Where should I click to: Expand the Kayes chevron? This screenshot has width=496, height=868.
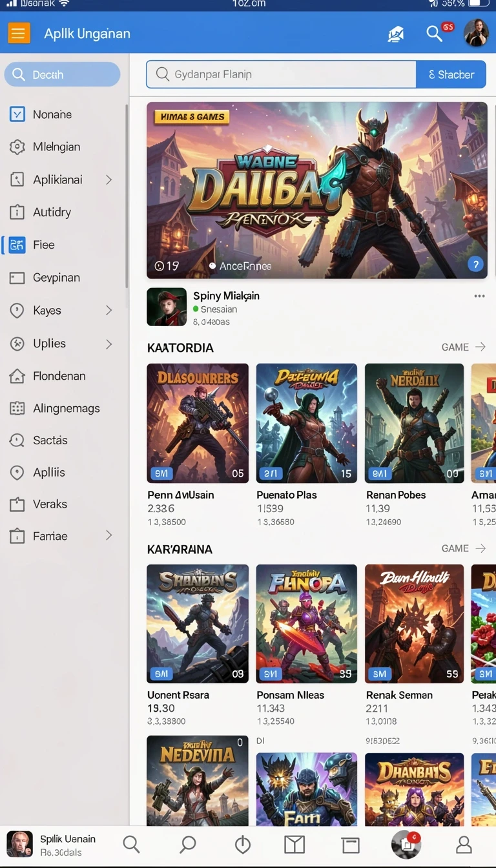pyautogui.click(x=108, y=311)
